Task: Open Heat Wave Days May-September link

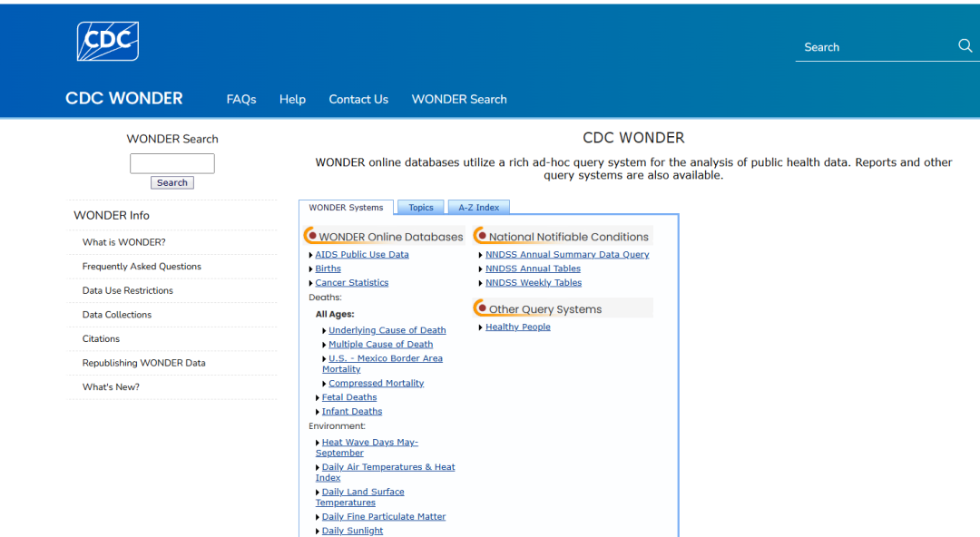Action: pos(367,447)
